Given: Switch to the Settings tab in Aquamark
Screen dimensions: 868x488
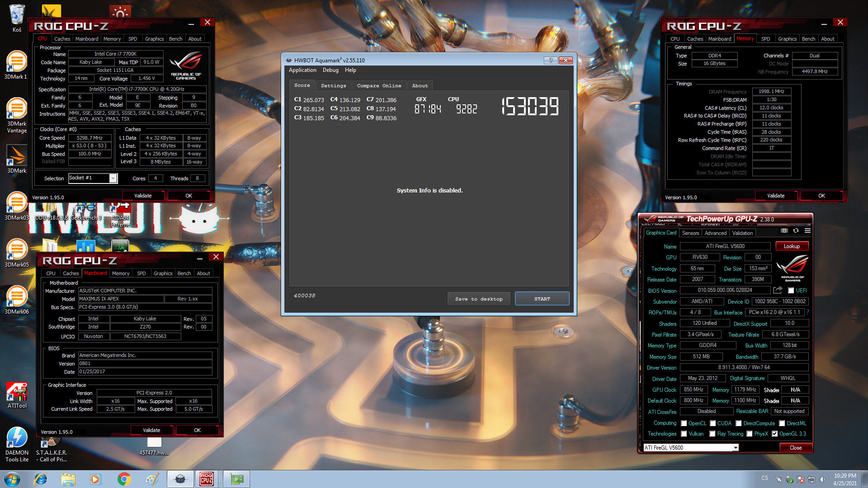Looking at the screenshot, I should pyautogui.click(x=334, y=85).
